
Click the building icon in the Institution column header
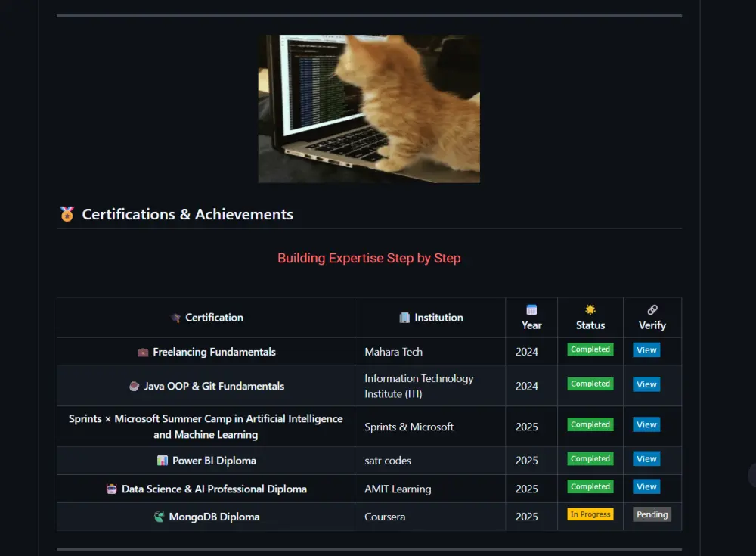(404, 317)
